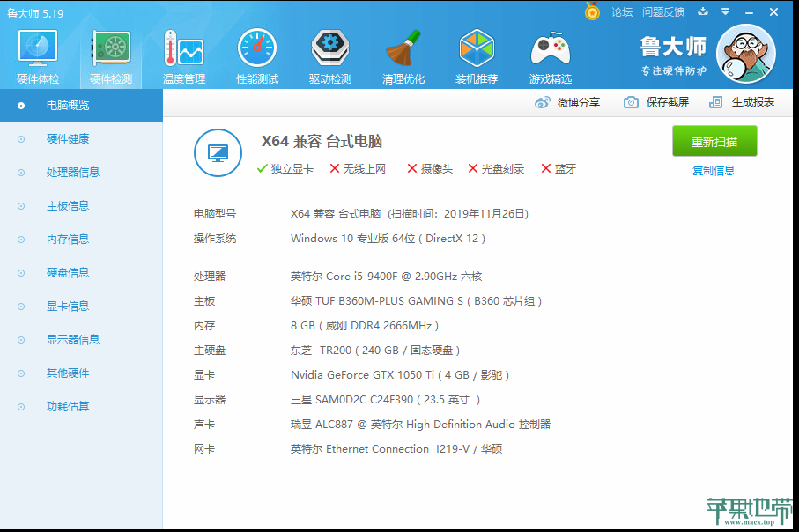Click the 处理器 row label

click(210, 277)
